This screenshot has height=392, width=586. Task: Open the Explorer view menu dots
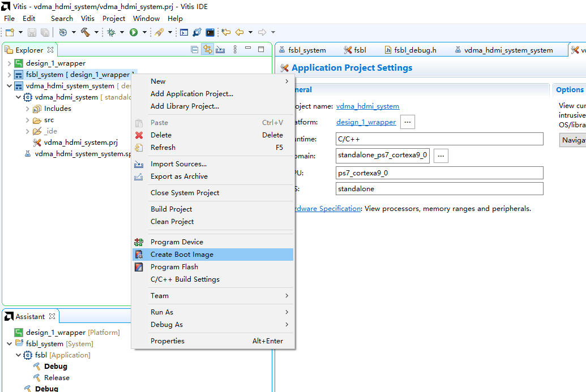pyautogui.click(x=235, y=49)
